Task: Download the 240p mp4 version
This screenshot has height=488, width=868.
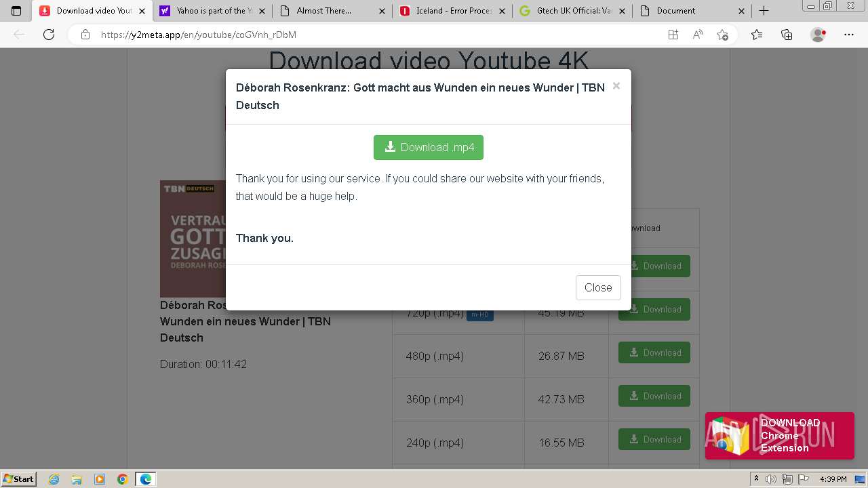Action: [654, 439]
